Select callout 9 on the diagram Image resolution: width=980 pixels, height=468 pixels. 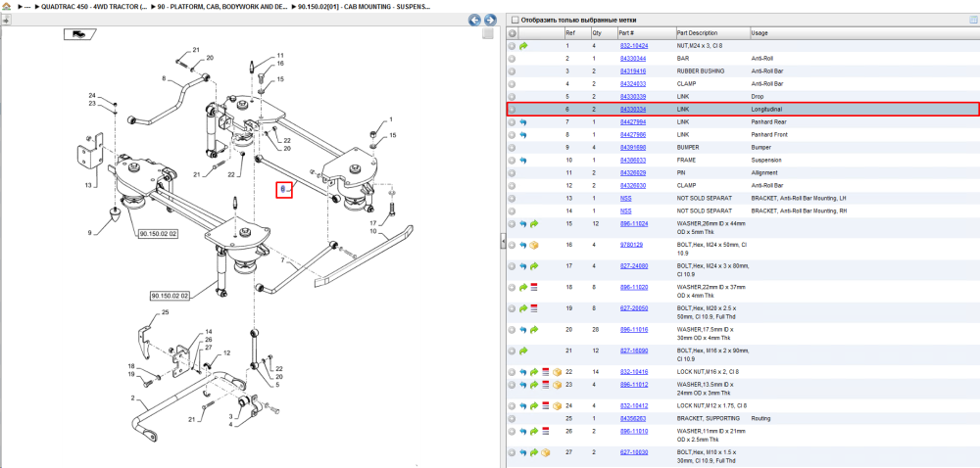(89, 233)
